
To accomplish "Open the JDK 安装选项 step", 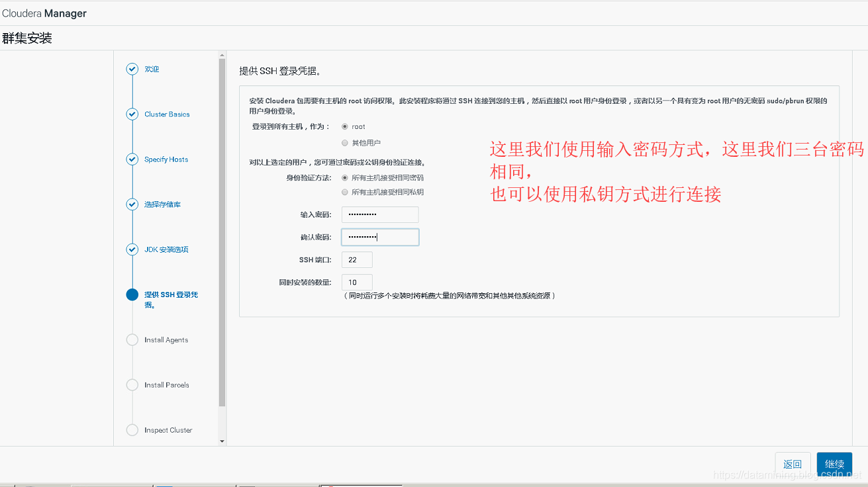I will pos(166,249).
